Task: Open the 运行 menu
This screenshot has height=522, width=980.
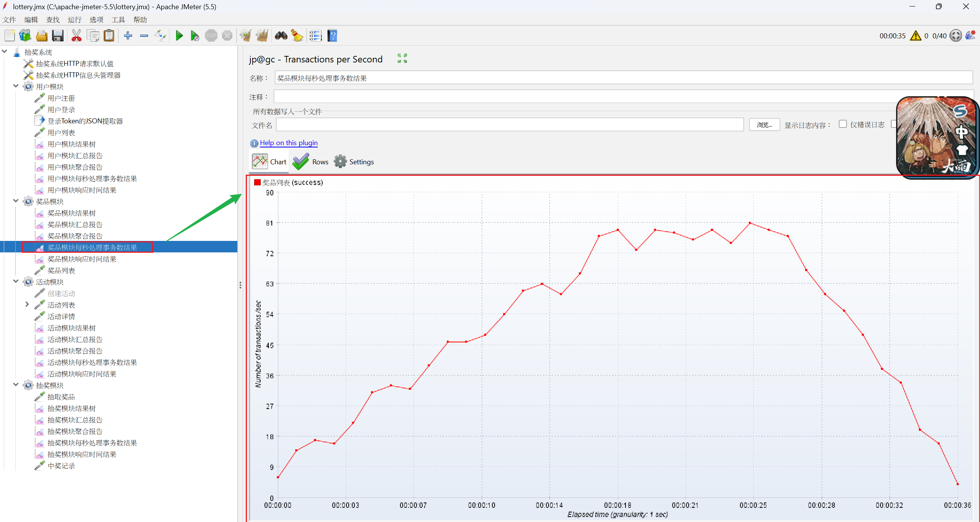Action: (74, 20)
